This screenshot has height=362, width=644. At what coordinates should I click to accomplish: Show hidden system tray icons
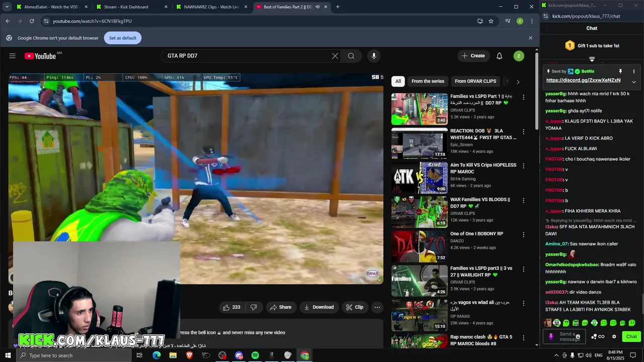click(556, 355)
